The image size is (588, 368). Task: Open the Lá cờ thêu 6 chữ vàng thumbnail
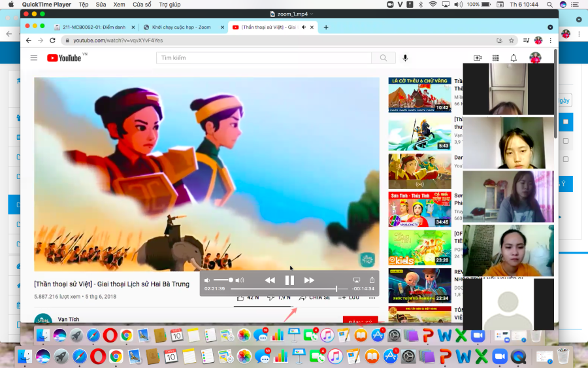click(419, 95)
